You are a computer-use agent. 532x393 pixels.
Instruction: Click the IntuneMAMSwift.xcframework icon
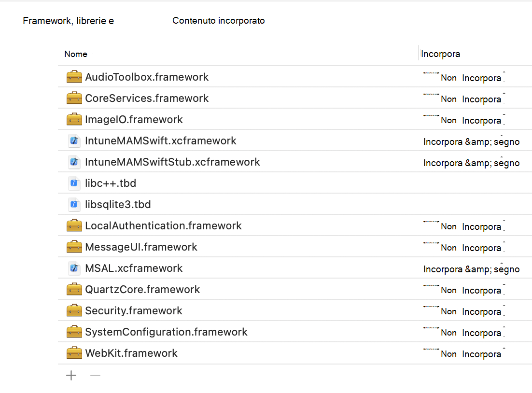click(74, 140)
